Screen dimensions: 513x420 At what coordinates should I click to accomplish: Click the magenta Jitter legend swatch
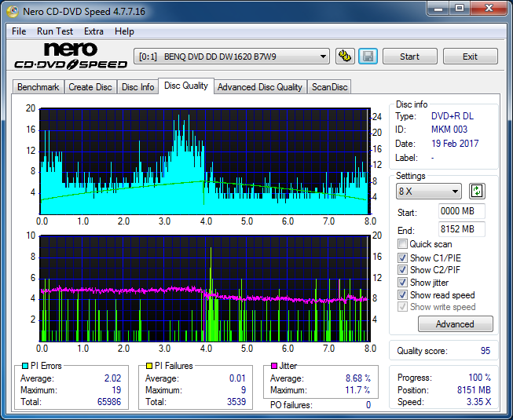274,366
